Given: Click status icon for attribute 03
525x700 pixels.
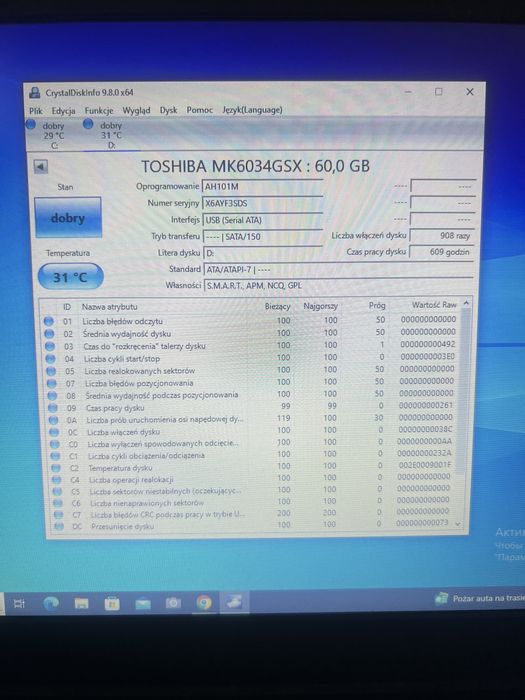Looking at the screenshot, I should click(x=50, y=346).
